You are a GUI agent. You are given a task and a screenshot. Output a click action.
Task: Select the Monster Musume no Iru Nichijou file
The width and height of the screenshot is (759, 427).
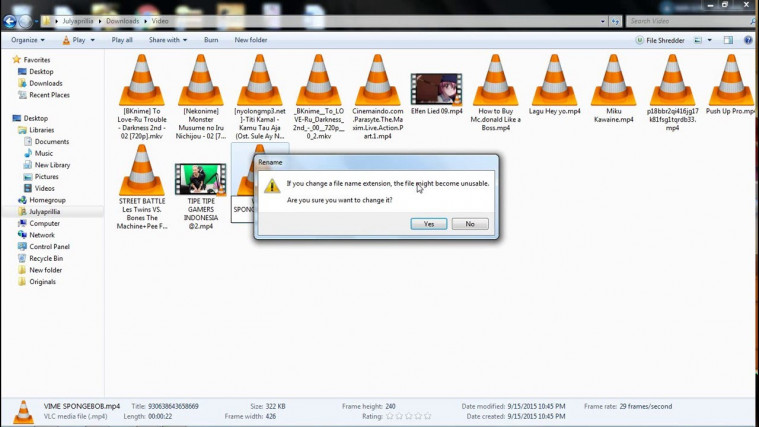[x=201, y=97]
